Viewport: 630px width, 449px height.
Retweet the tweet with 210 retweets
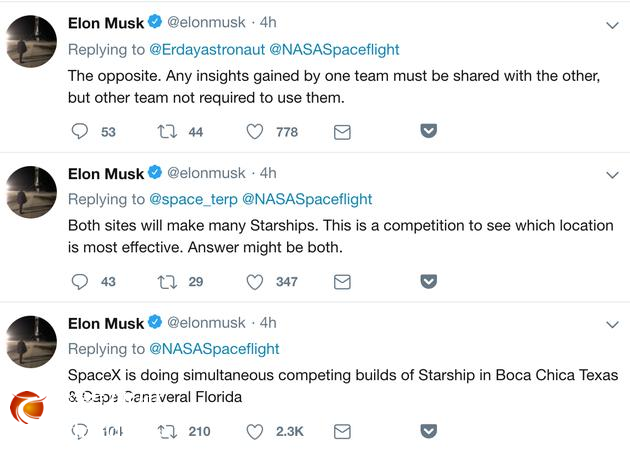coord(166,431)
